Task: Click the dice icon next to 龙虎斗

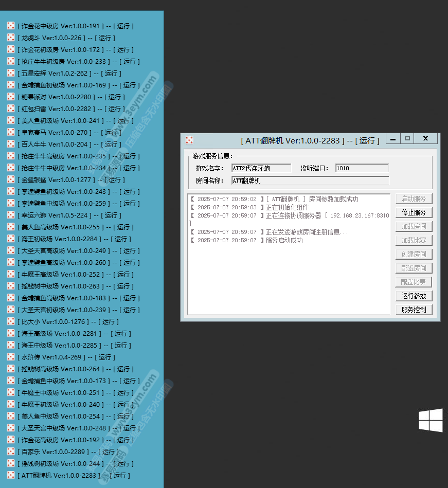Action: point(10,38)
